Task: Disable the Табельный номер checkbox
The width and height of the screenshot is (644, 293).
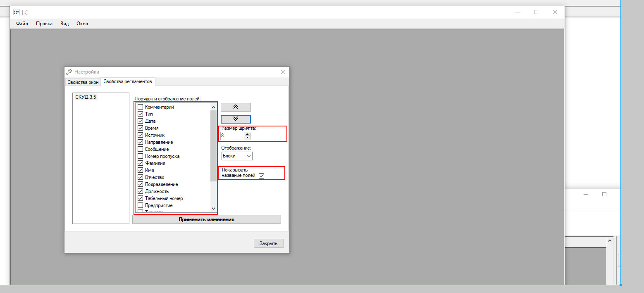Action: click(141, 198)
